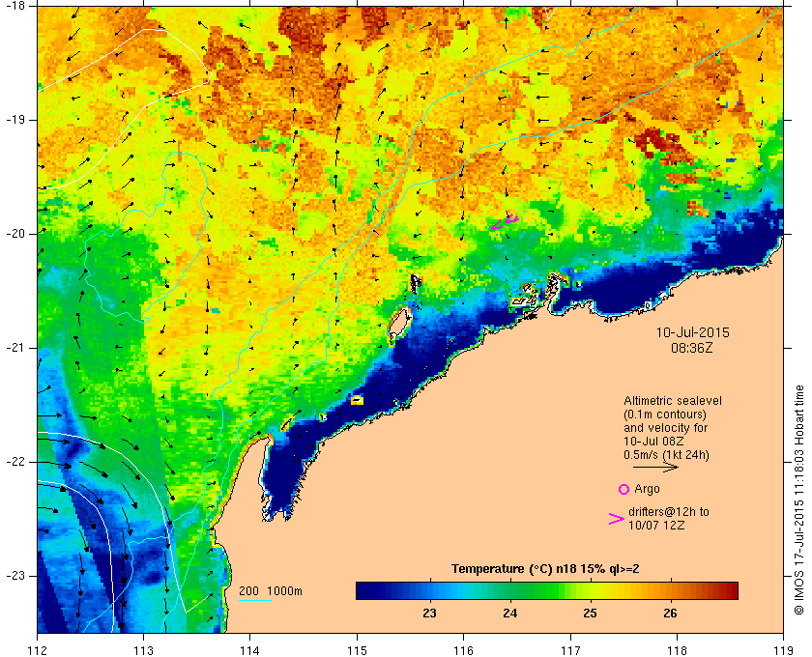Click the colorbar tick label 26
812x657 pixels.
click(670, 614)
